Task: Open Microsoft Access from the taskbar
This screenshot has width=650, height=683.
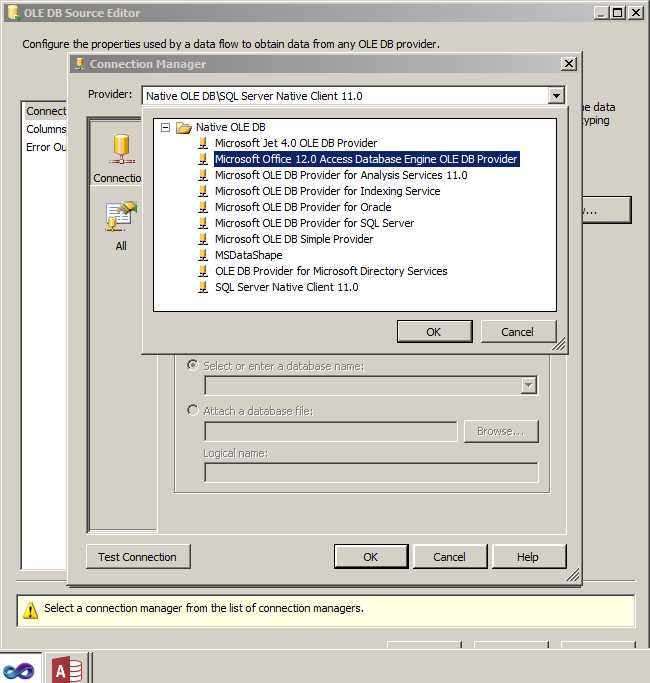Action: (67, 669)
